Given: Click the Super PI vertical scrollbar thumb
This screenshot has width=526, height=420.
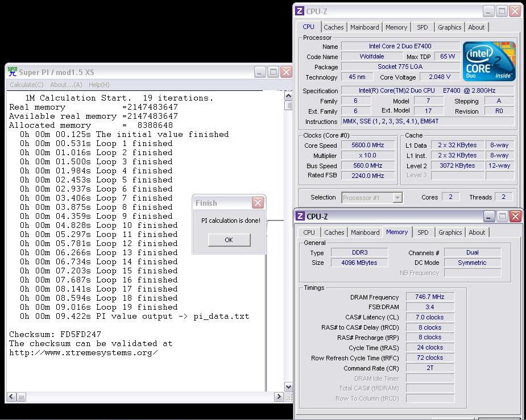Looking at the screenshot, I should tap(288, 105).
